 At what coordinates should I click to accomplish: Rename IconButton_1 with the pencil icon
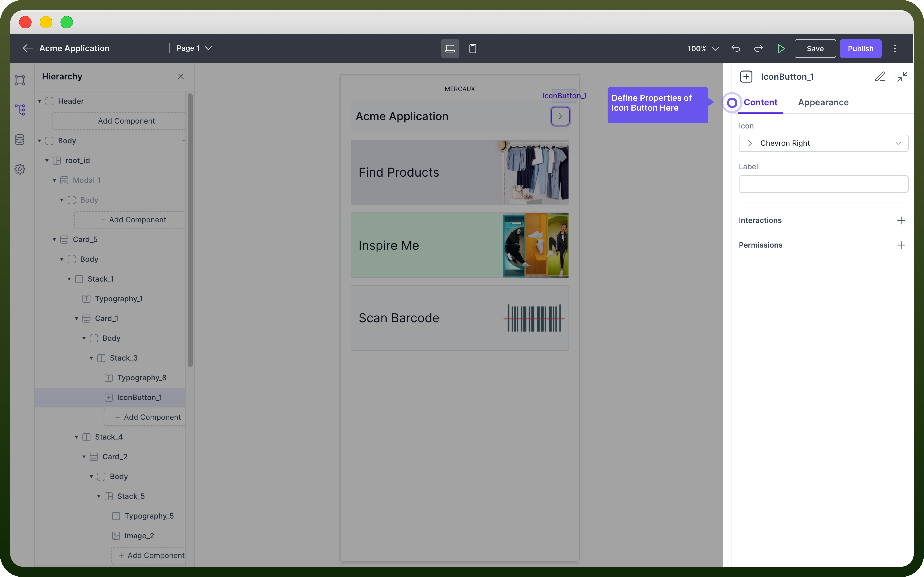880,77
